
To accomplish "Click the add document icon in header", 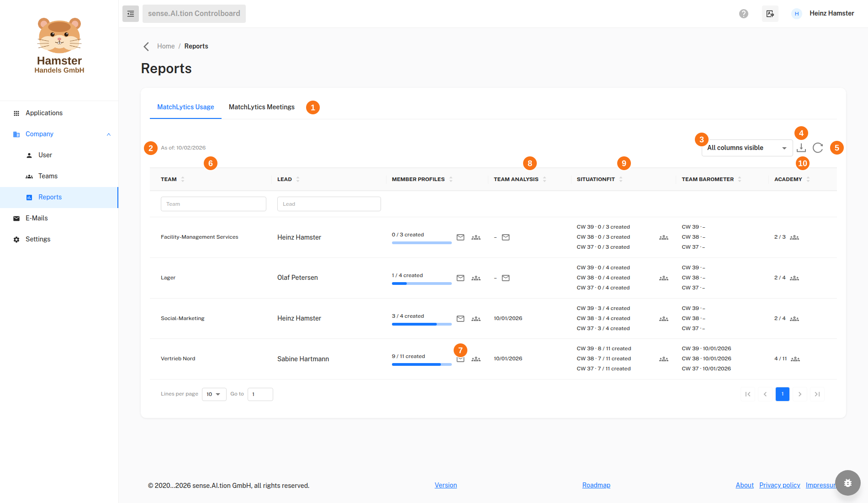I will [x=770, y=14].
